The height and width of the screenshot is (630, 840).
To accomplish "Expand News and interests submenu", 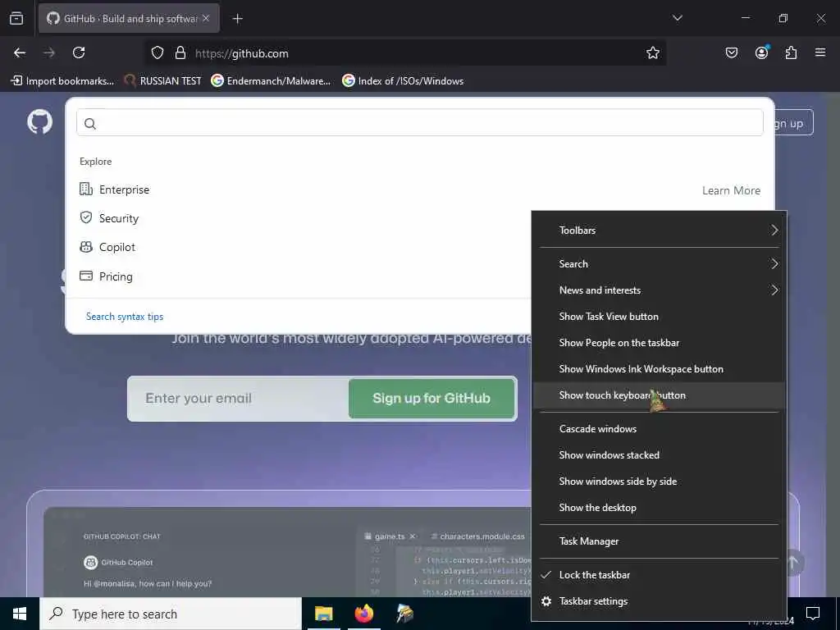I will tap(660, 290).
